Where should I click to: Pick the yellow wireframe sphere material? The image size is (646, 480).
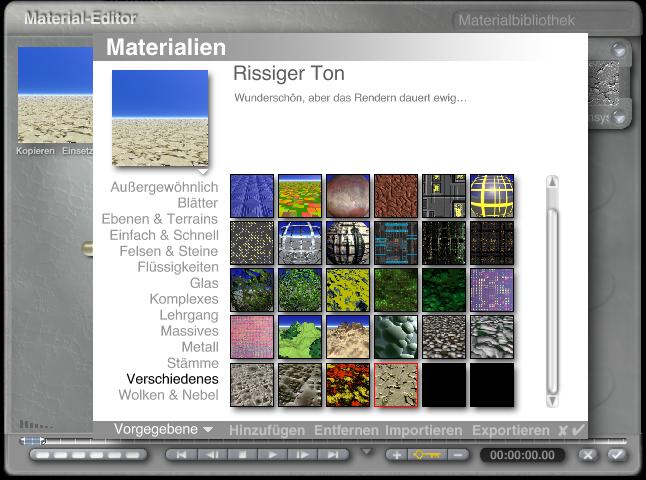(x=492, y=196)
